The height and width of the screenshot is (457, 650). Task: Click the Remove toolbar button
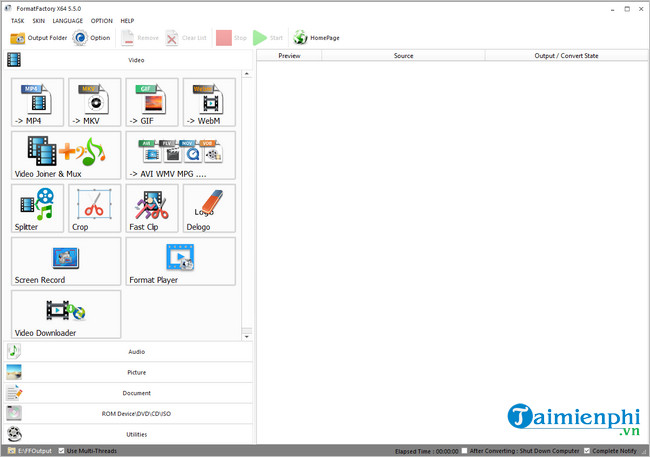pos(140,38)
